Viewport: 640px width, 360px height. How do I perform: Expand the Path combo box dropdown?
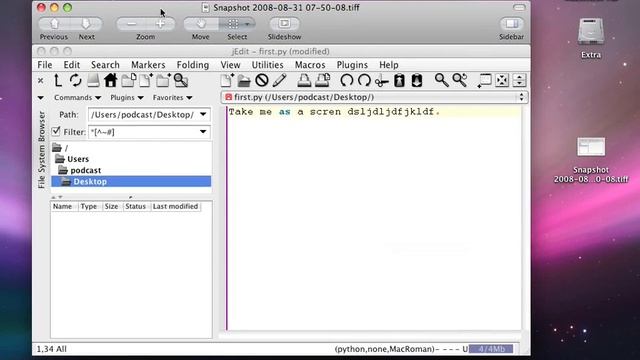[203, 115]
